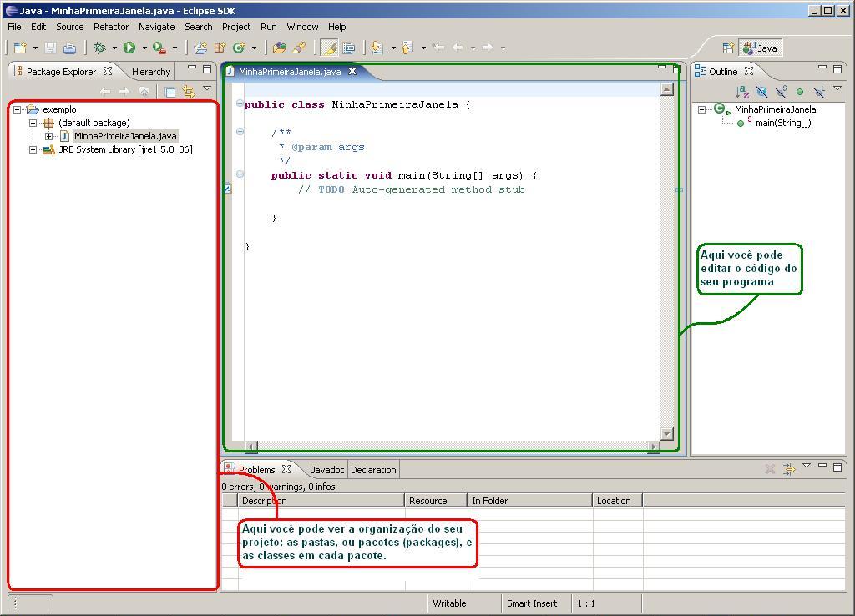The height and width of the screenshot is (616, 855).
Task: Select main(String[]) in the Outline
Action: [783, 123]
